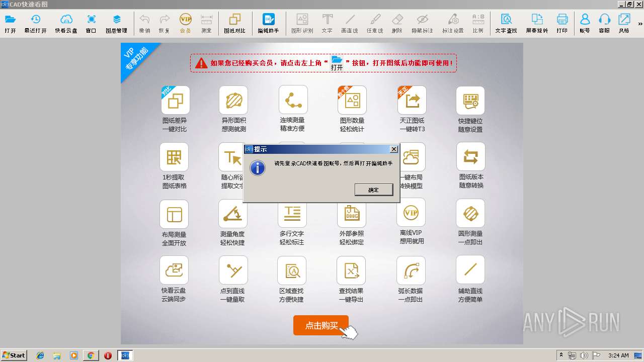Viewport: 644px width, 362px height.
Task: Click the 区域查找方便快捷 feature tile
Action: coord(292,280)
